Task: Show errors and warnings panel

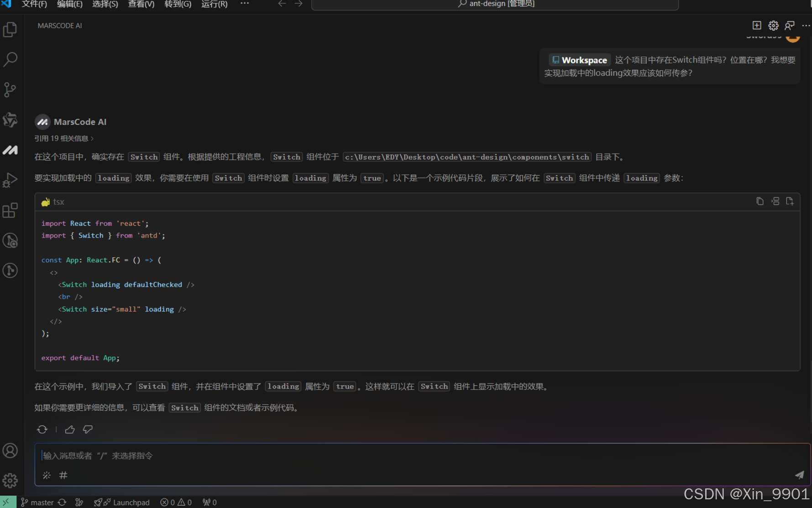Action: (176, 502)
